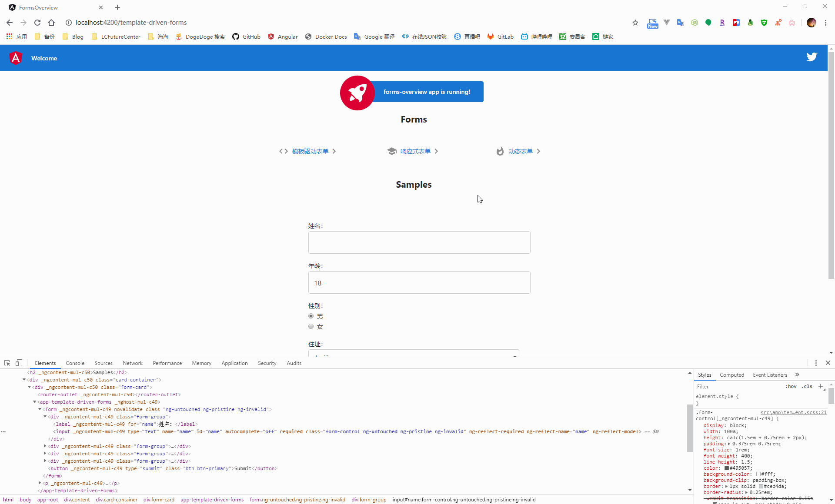The image size is (835, 504).
Task: Select the 女 radio button
Action: click(x=311, y=326)
